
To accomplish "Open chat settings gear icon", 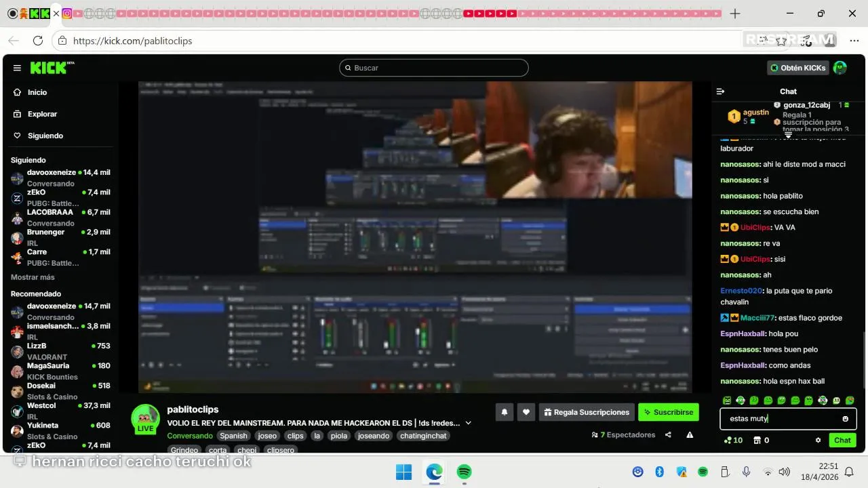I will pos(818,441).
